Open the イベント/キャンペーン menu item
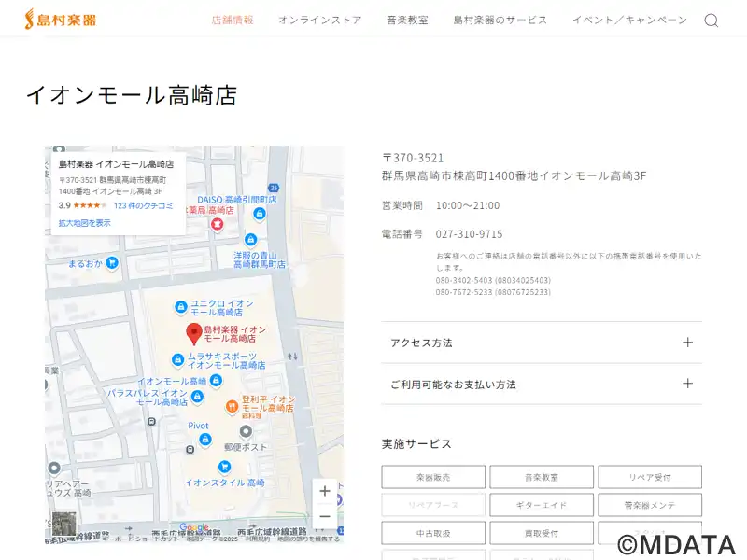Image resolution: width=747 pixels, height=560 pixels. [x=629, y=20]
